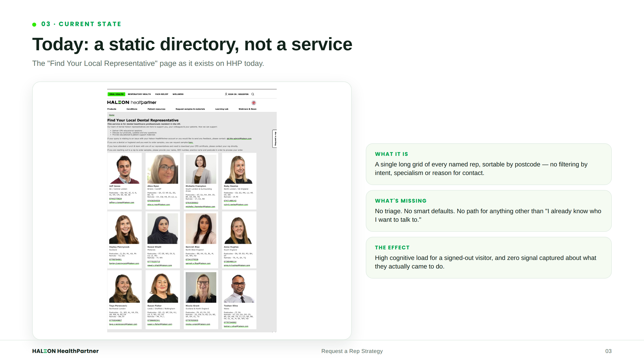This screenshot has height=362, width=644.
Task: Click the footer text "Request a Rep Strategy"
Action: tap(352, 351)
